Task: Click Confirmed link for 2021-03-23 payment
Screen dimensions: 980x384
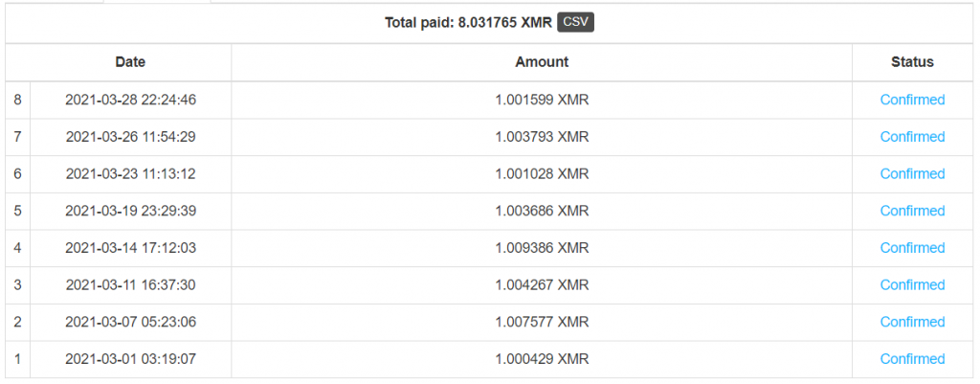Action: tap(912, 173)
